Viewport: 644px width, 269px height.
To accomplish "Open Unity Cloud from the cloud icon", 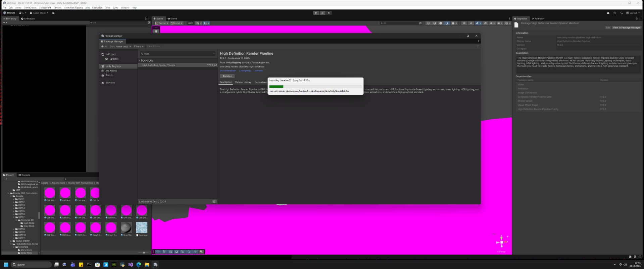I will pos(608,13).
